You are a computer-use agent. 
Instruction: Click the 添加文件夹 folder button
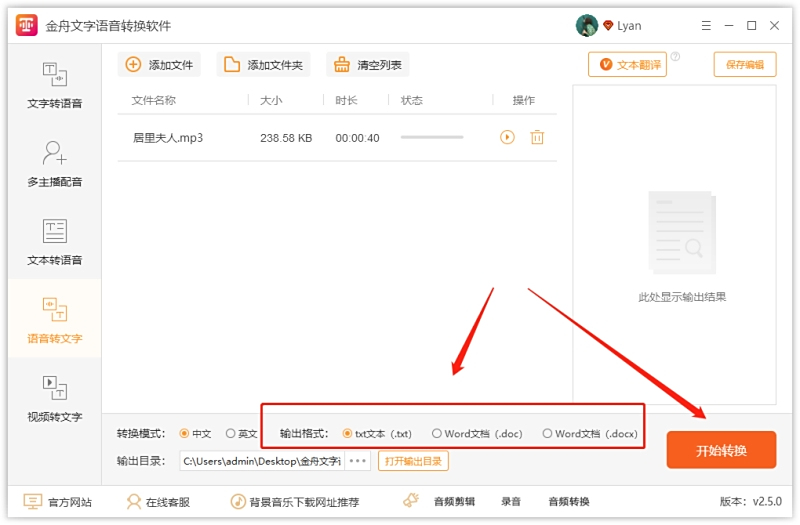pos(265,65)
